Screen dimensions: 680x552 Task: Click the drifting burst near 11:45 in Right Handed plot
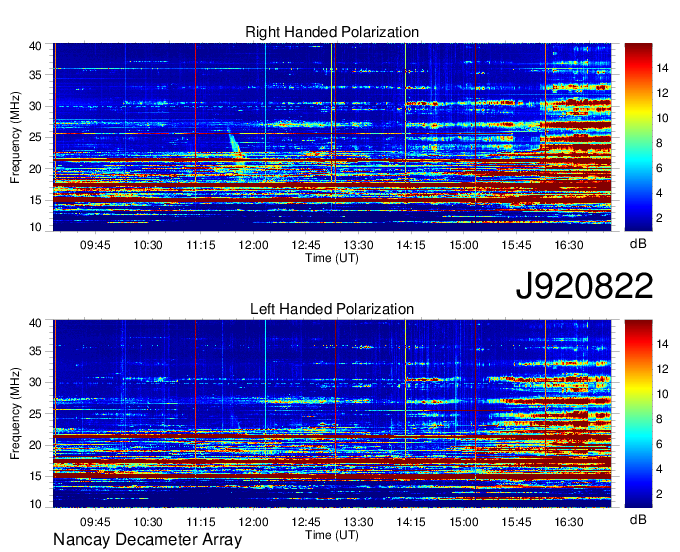235,145
